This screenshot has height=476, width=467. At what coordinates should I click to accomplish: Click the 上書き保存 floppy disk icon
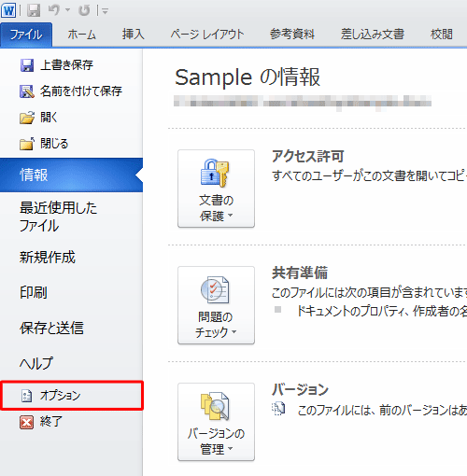coord(27,65)
